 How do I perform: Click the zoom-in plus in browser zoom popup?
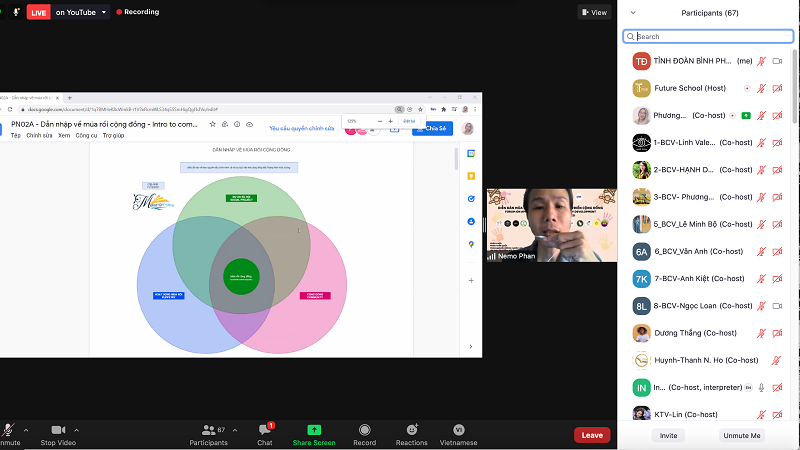pos(391,121)
